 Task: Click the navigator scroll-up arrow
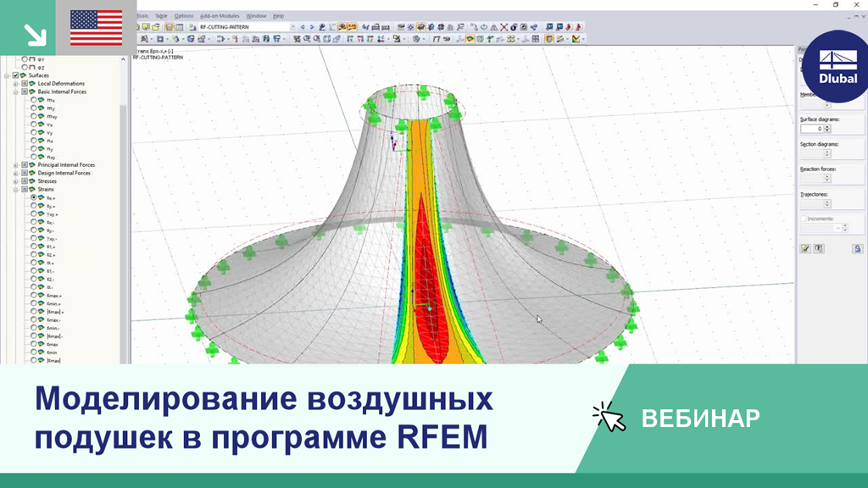click(x=124, y=59)
